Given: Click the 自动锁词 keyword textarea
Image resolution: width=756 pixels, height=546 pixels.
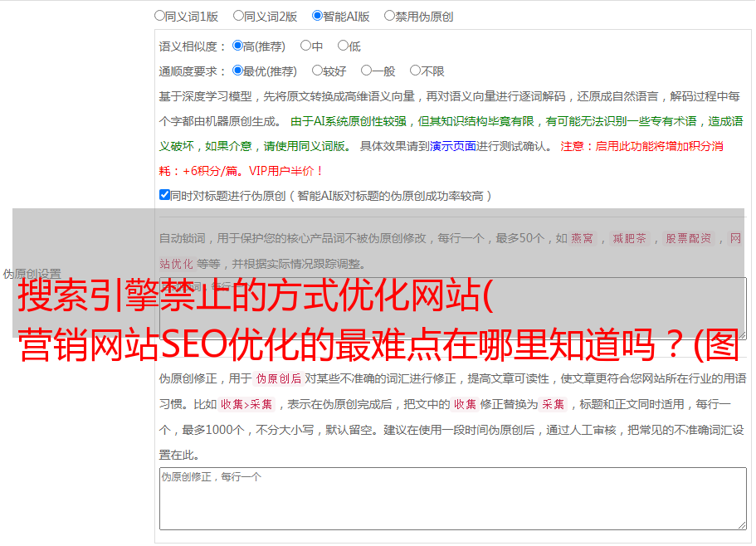Looking at the screenshot, I should pyautogui.click(x=453, y=309).
